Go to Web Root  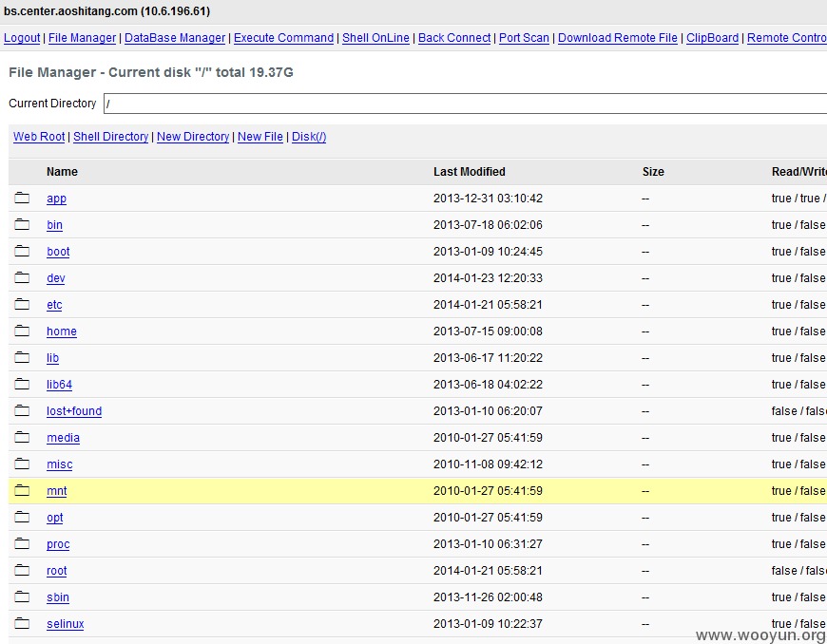click(x=39, y=137)
